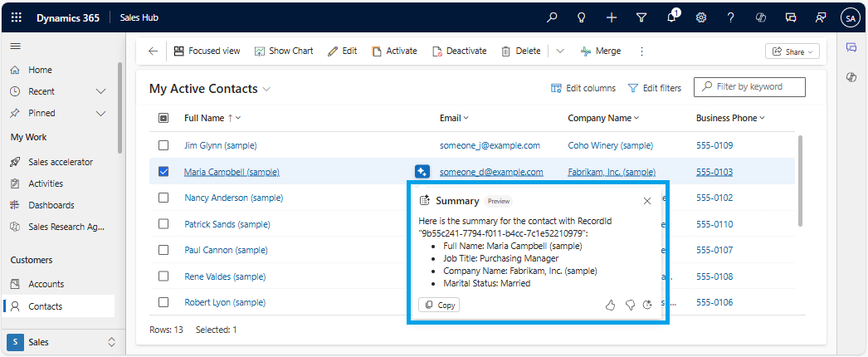Viewport: 868px width, 357px height.
Task: Click the lightbulb assistant icon
Action: point(582,17)
